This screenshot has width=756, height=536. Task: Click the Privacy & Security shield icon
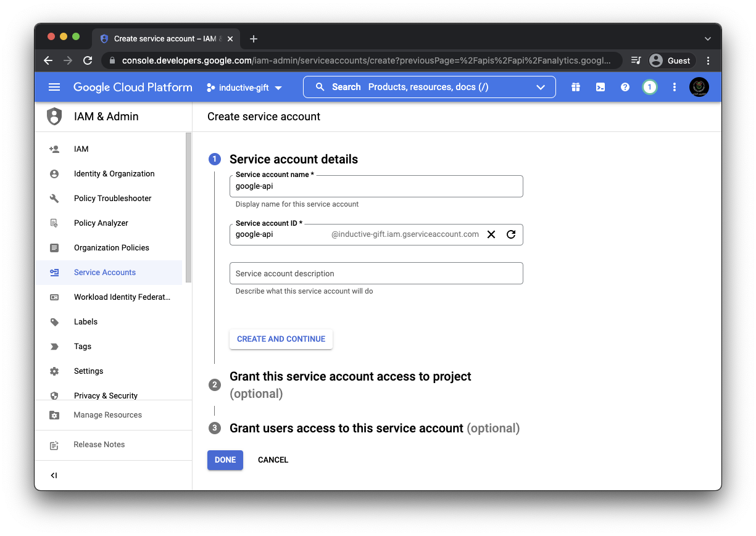tap(54, 395)
